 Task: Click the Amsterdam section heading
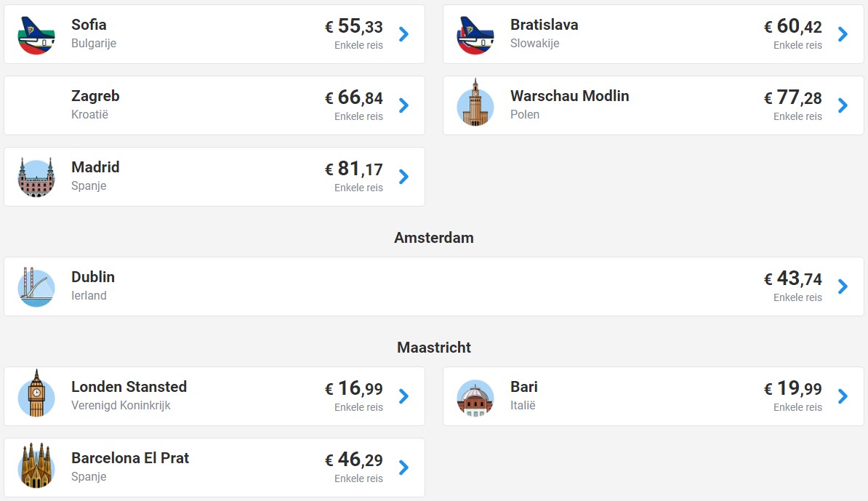[x=434, y=238]
